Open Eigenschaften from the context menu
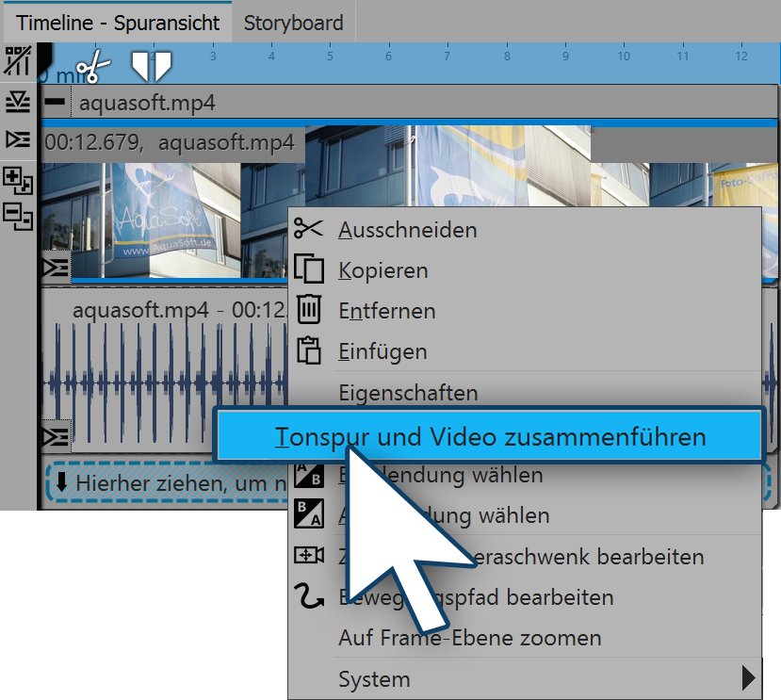The width and height of the screenshot is (781, 700). tap(408, 393)
